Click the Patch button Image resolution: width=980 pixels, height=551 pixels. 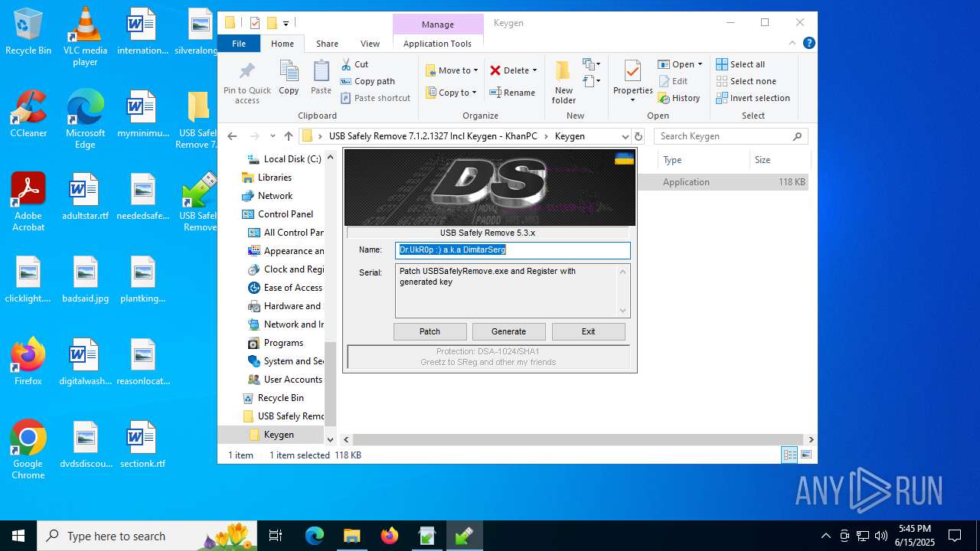[x=430, y=331]
